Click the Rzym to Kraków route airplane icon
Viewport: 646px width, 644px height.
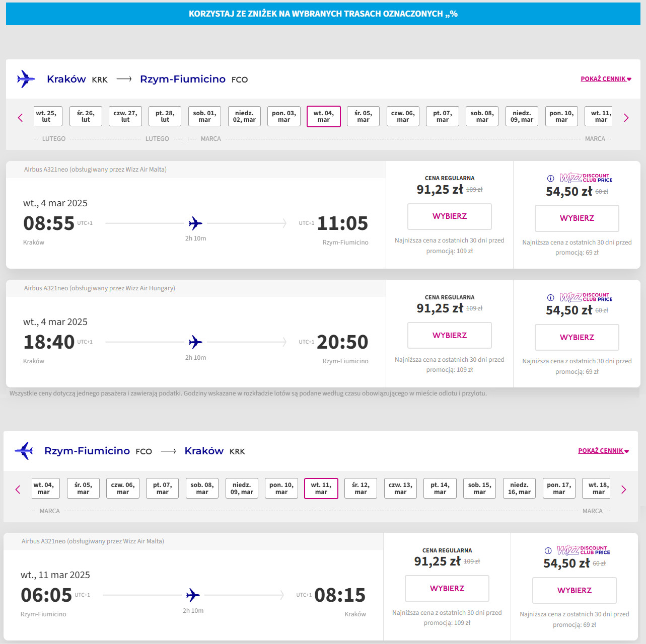pos(24,451)
